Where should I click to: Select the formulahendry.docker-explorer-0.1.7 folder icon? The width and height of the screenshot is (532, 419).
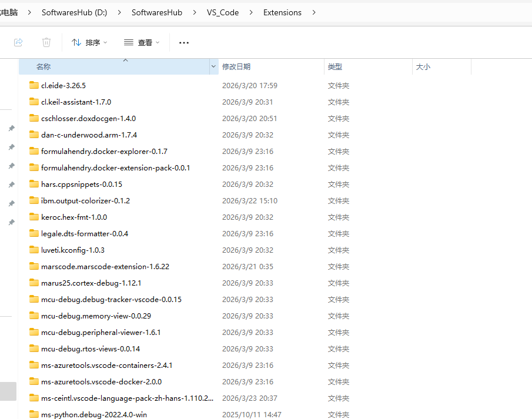34,151
